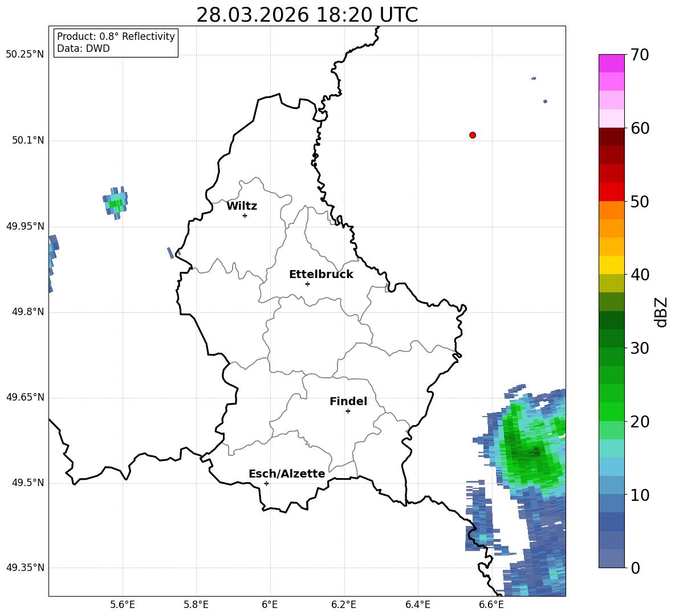
Task: Click the red dot radar marker
Action: (x=473, y=135)
